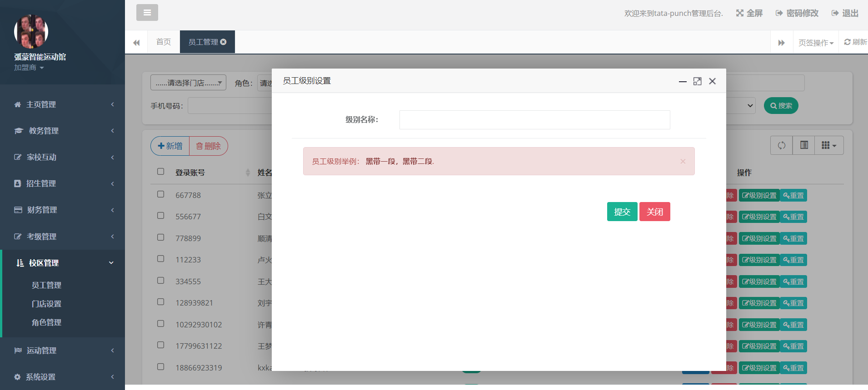Viewport: 868px width, 390px height.
Task: Open 门店设置 in the sidebar
Action: coord(46,304)
